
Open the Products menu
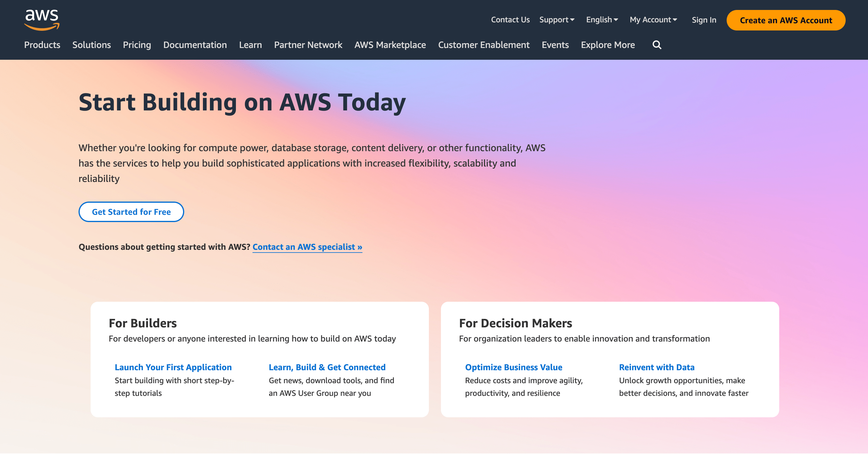pos(42,45)
